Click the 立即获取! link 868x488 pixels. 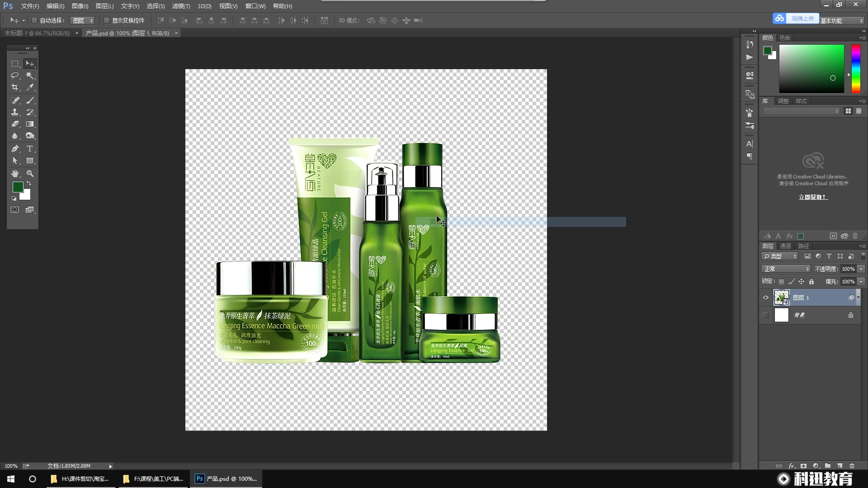(x=813, y=197)
